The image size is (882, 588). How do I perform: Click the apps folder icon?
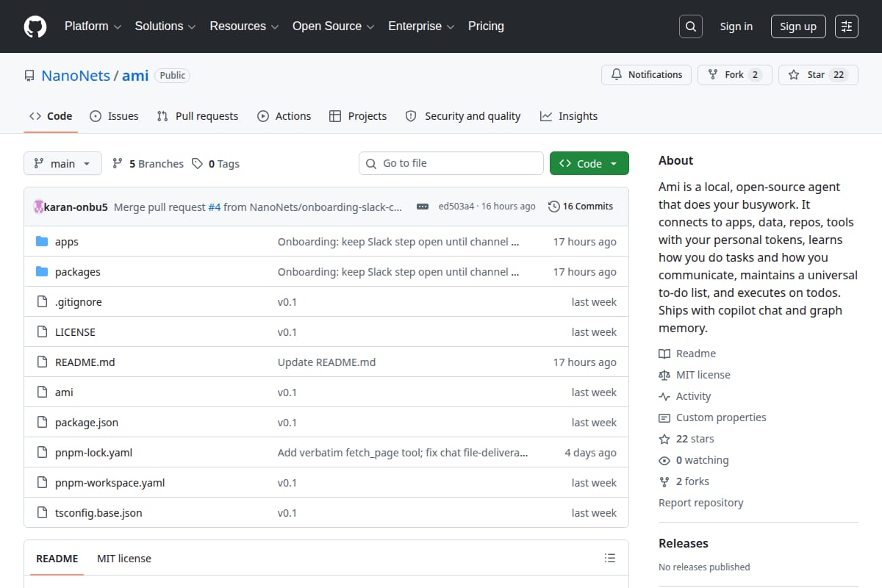[42, 242]
